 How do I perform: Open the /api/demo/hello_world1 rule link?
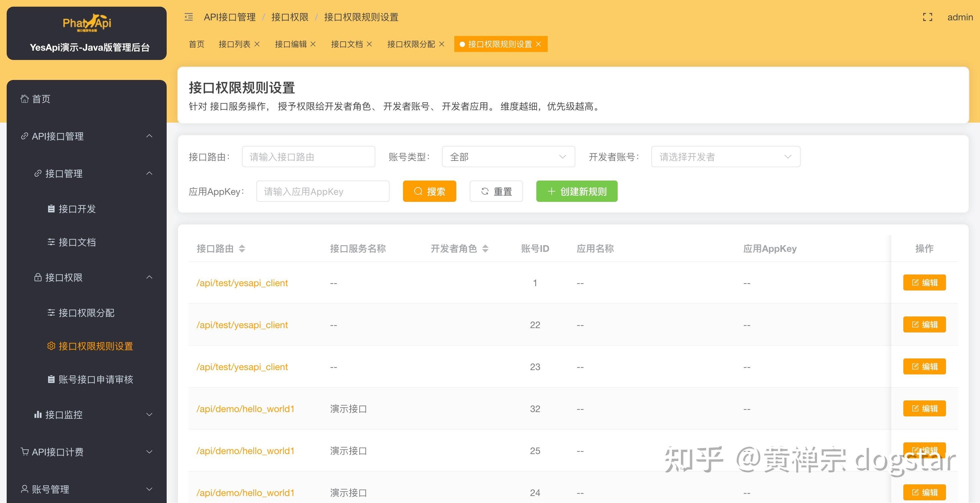pyautogui.click(x=245, y=408)
